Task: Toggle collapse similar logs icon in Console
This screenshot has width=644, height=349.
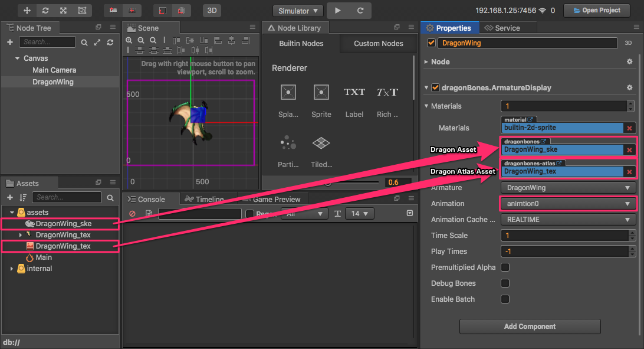Action: click(409, 213)
